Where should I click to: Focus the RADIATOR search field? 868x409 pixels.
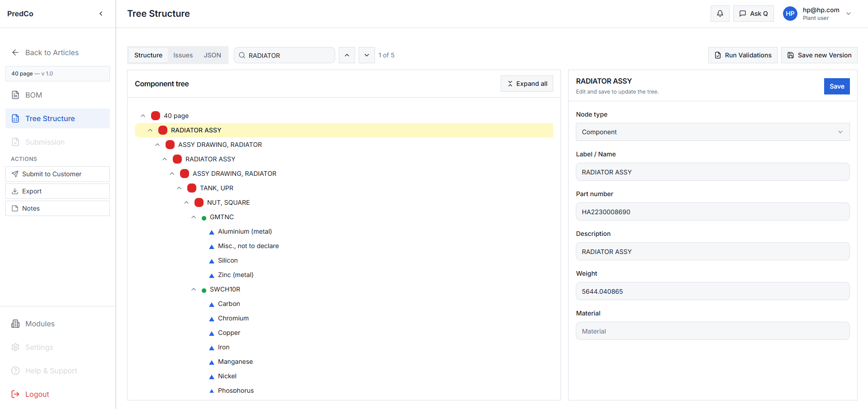point(285,55)
